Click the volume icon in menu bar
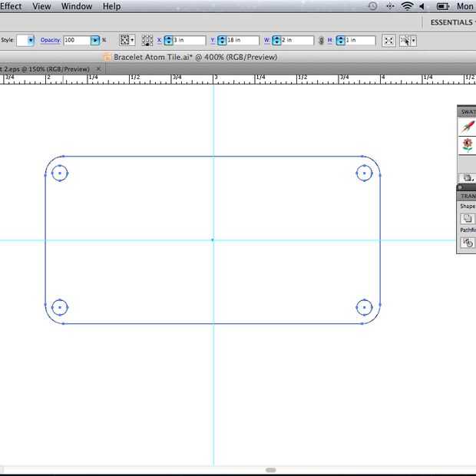Viewport: 476px width, 476px height. [421, 6]
